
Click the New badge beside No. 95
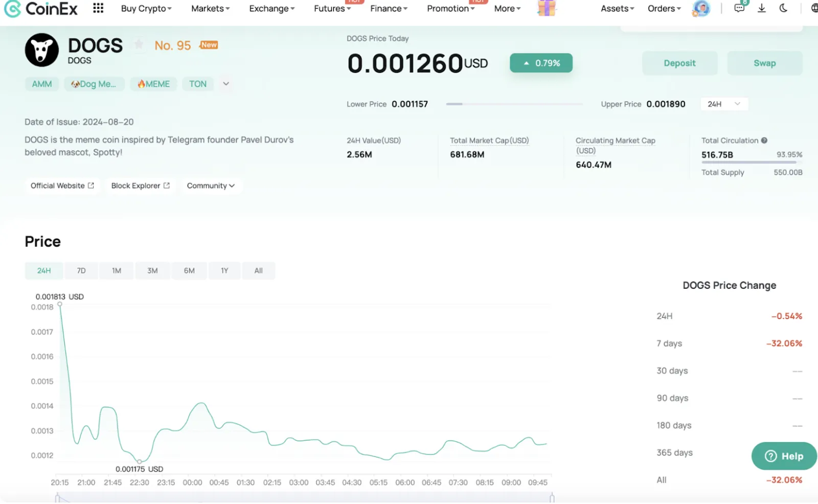pyautogui.click(x=209, y=45)
